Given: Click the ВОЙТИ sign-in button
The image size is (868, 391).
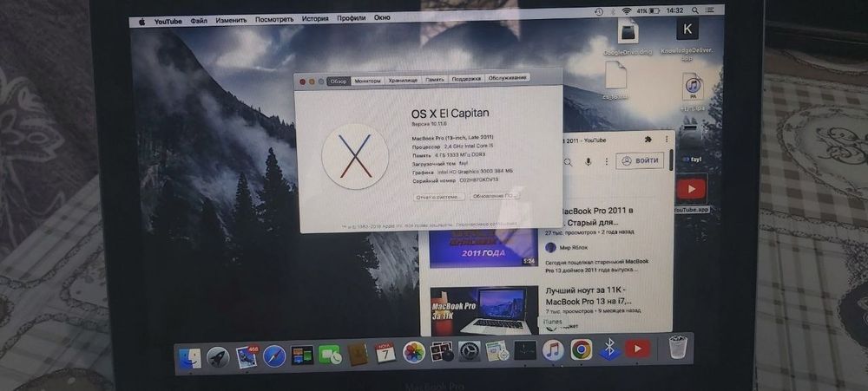Looking at the screenshot, I should [640, 161].
